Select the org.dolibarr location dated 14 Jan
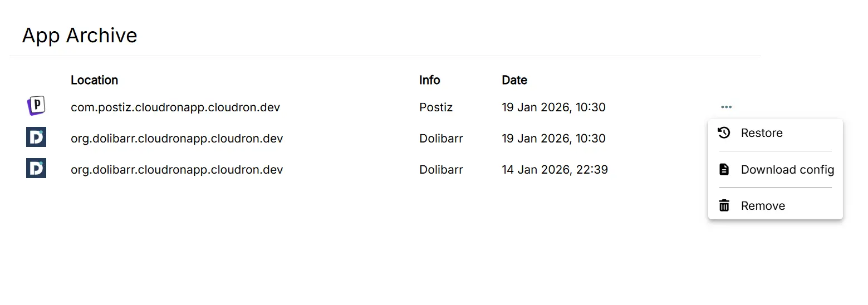 tap(176, 169)
